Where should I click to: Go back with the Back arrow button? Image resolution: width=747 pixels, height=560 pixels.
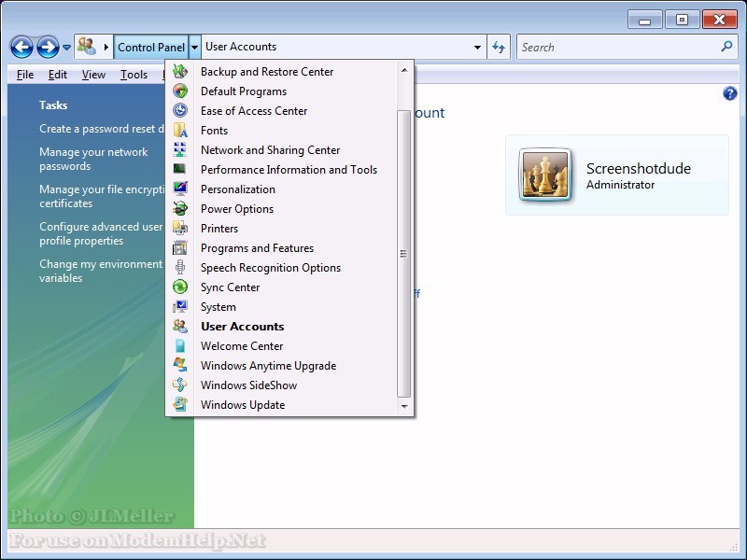tap(21, 48)
